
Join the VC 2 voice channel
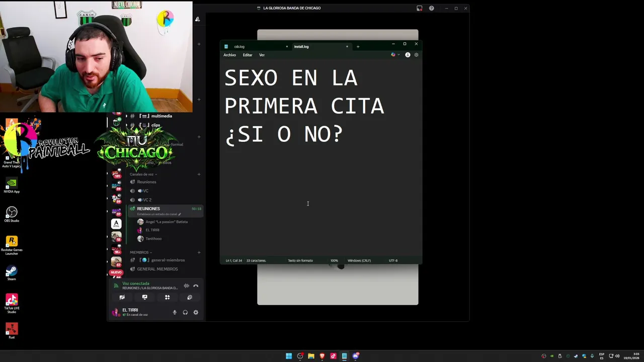tap(145, 200)
